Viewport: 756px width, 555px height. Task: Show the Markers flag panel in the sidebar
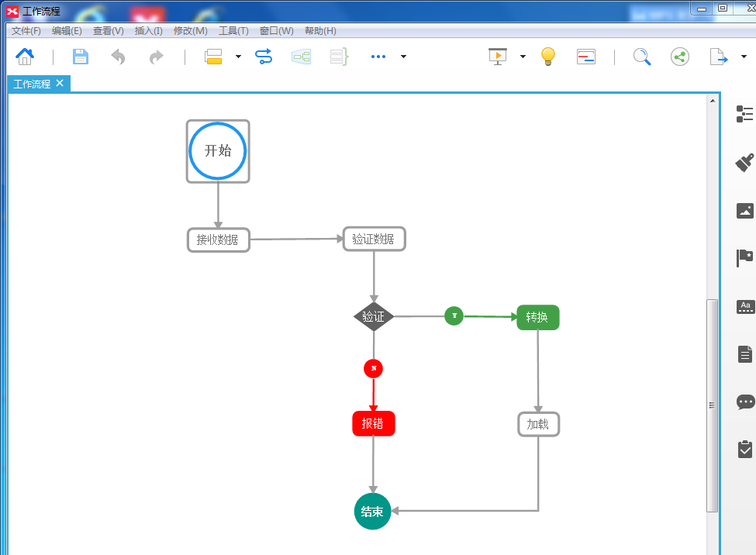[744, 257]
